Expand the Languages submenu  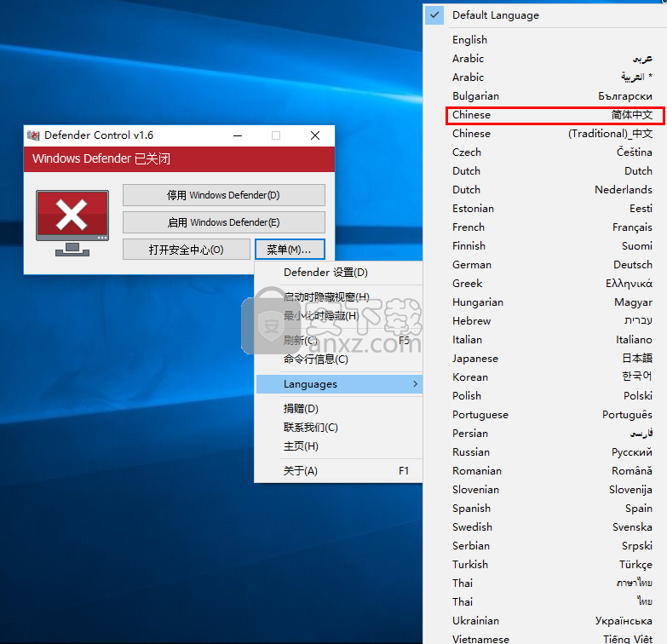click(339, 384)
